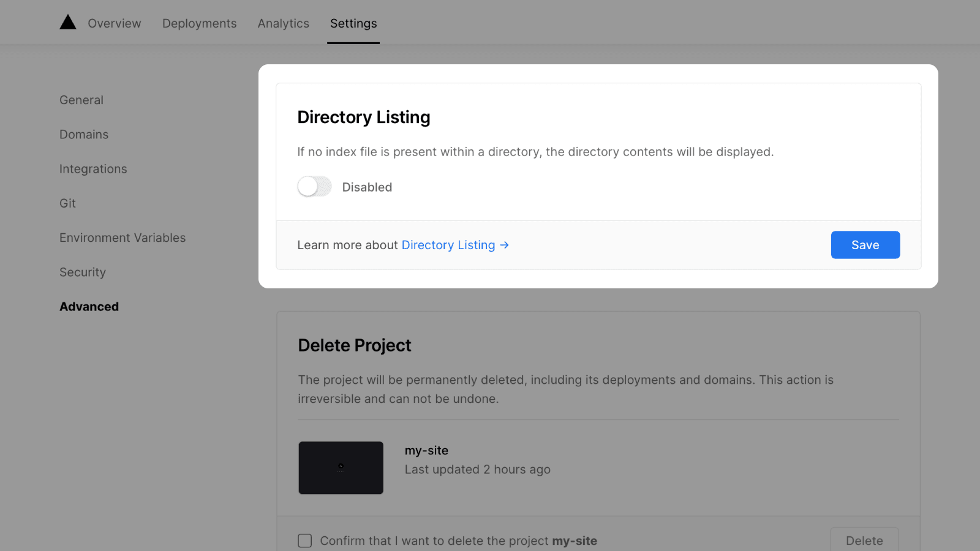Click the my-site project thumbnail

(x=341, y=468)
